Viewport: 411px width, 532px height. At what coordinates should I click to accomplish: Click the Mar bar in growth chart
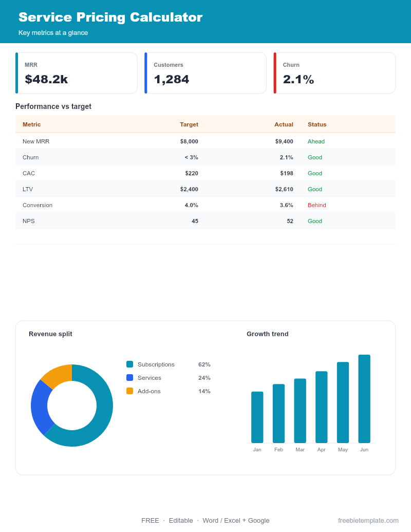(300, 411)
